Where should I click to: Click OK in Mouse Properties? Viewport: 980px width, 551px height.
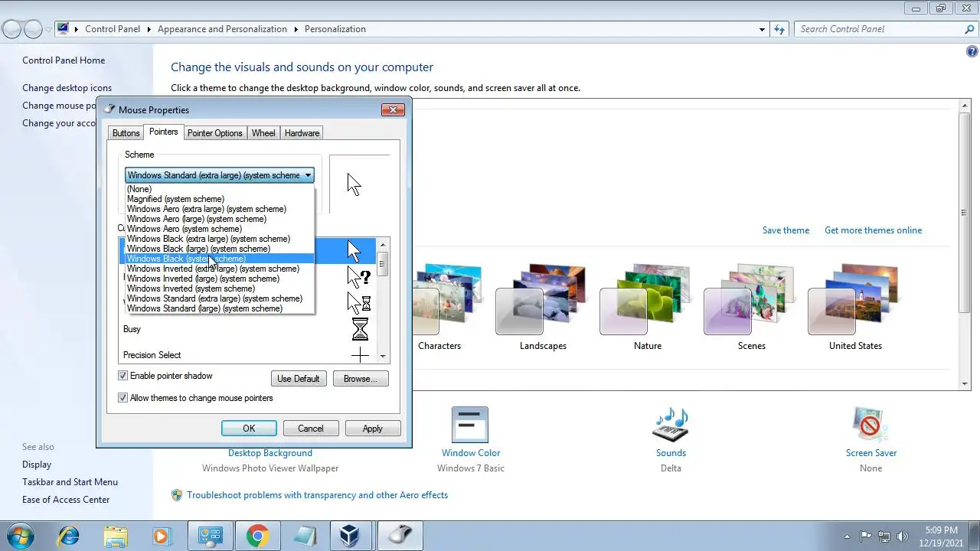click(249, 429)
